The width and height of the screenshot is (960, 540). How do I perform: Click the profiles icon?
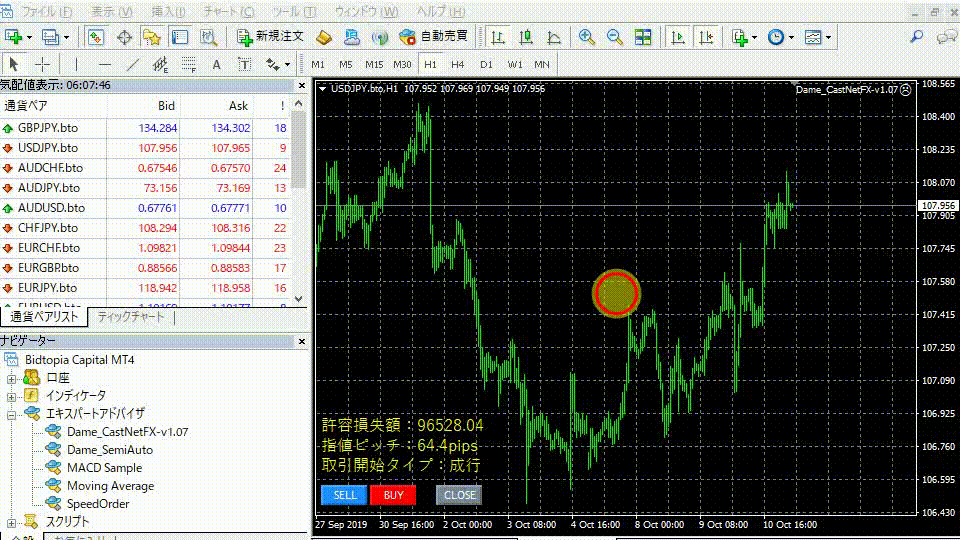pyautogui.click(x=50, y=37)
